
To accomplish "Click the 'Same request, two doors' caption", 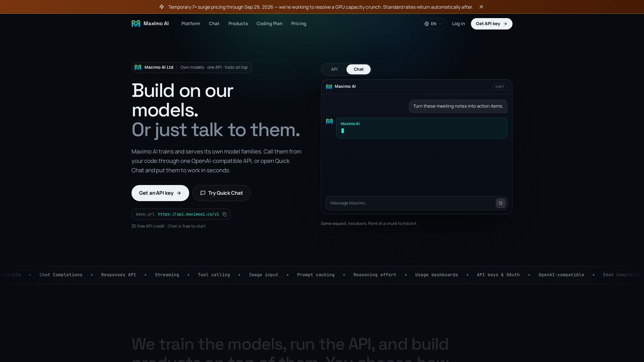I will click(x=369, y=224).
